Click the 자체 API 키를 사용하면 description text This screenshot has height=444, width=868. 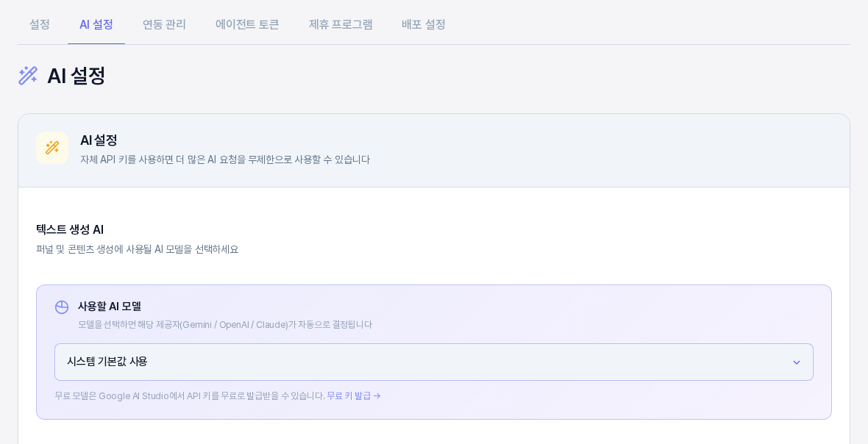tap(225, 160)
